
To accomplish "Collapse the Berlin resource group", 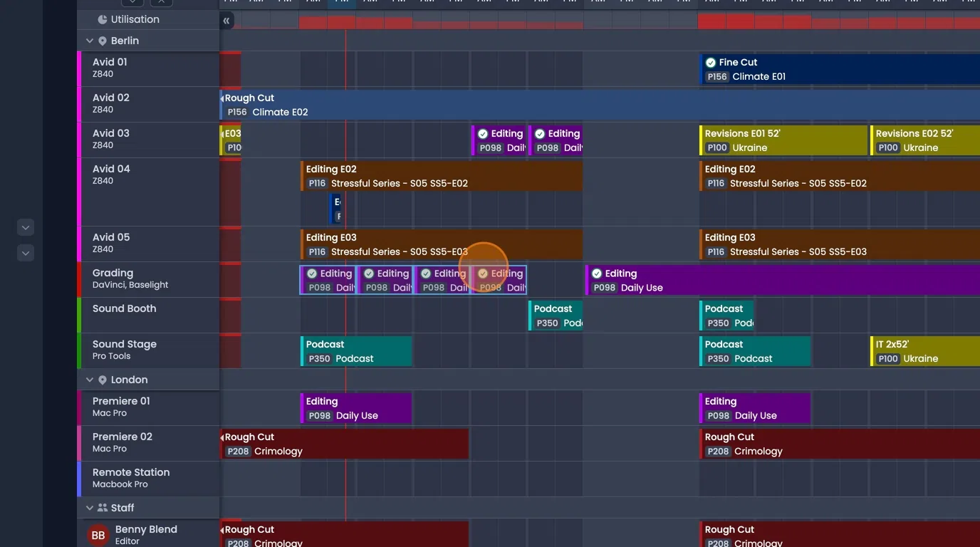I will 90,41.
